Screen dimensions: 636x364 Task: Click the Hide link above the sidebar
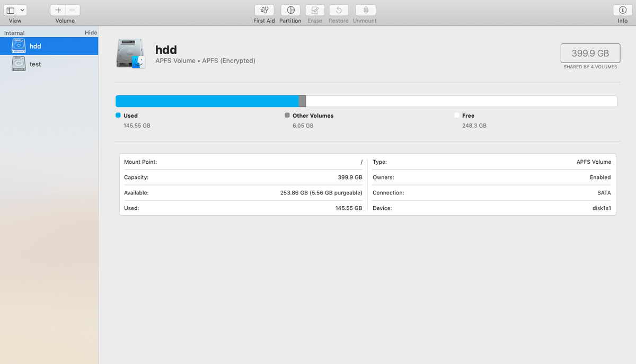click(91, 32)
